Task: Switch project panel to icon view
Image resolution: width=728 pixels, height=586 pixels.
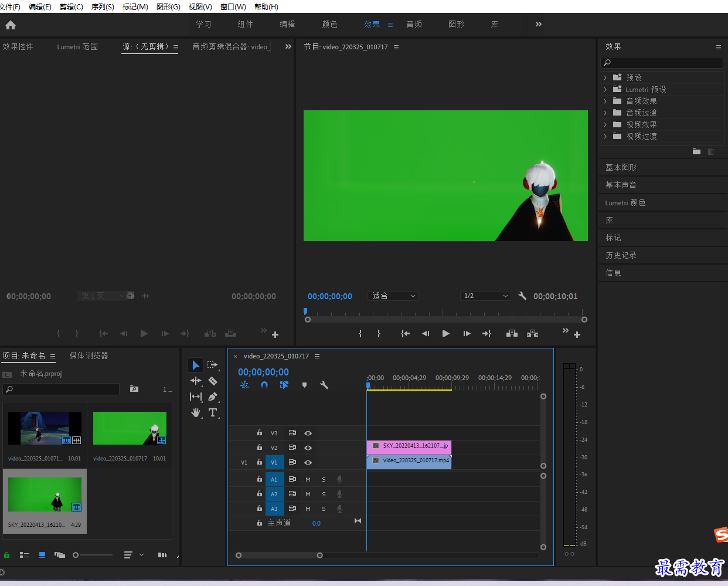Action: (42, 554)
